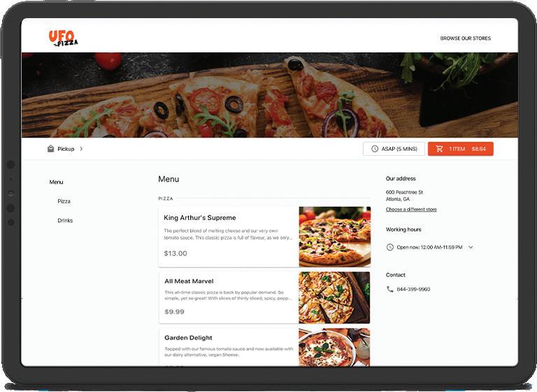The width and height of the screenshot is (537, 392).
Task: Click the phone icon near 844-399-9960
Action: pos(389,289)
